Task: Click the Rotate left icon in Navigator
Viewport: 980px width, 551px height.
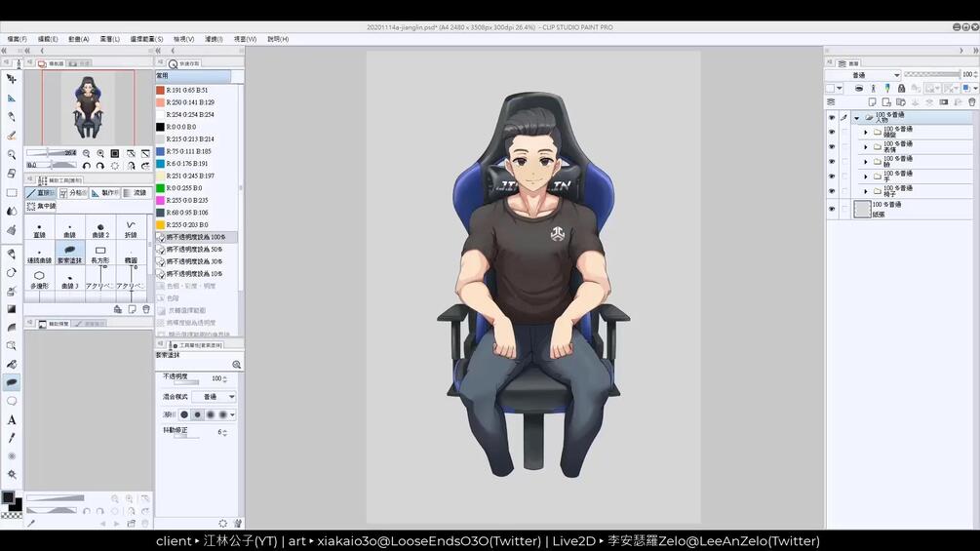Action: tap(86, 166)
